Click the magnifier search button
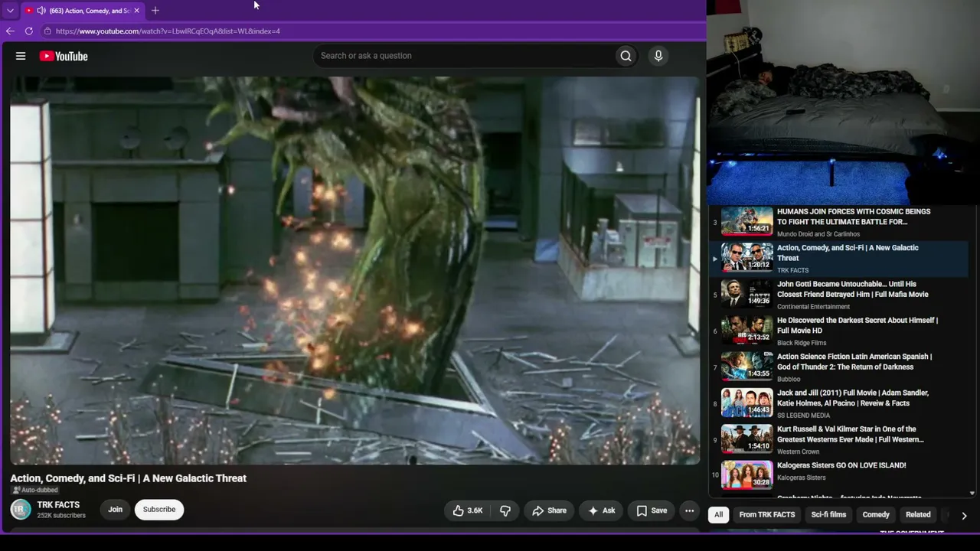This screenshot has width=980, height=551. click(626, 56)
